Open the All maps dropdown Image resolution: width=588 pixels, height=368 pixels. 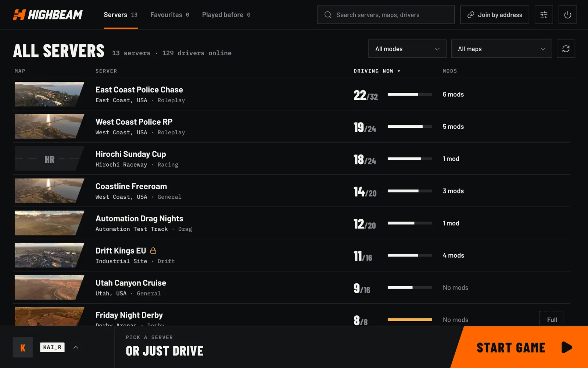point(501,49)
